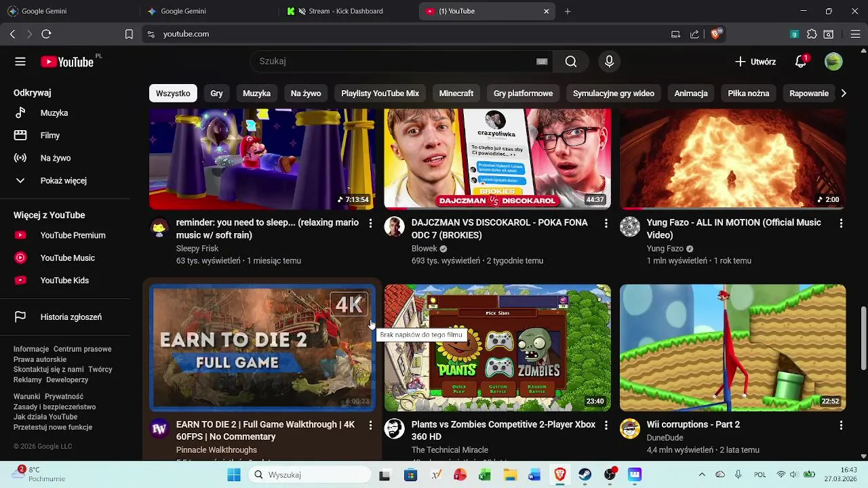868x488 pixels.
Task: Open options for Wii corruptions video
Action: (x=841, y=425)
